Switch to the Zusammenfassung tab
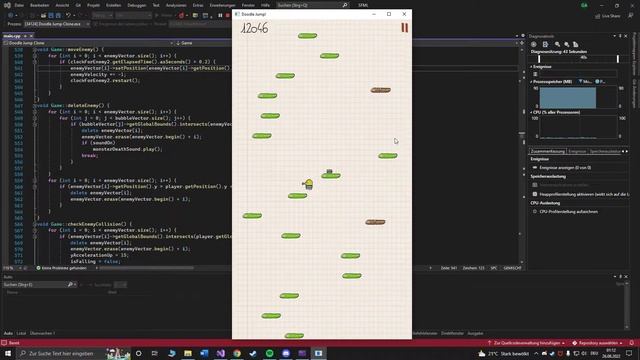 click(x=547, y=151)
